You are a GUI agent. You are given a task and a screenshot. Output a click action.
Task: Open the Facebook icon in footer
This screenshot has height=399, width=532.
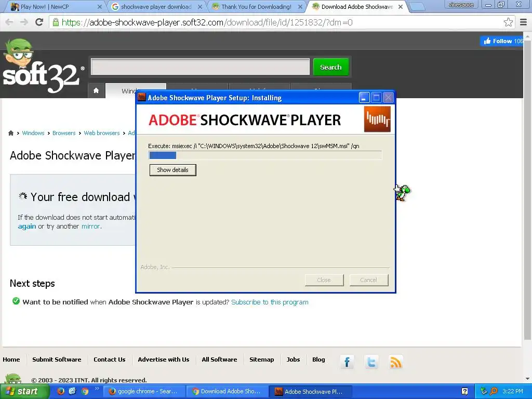[347, 362]
